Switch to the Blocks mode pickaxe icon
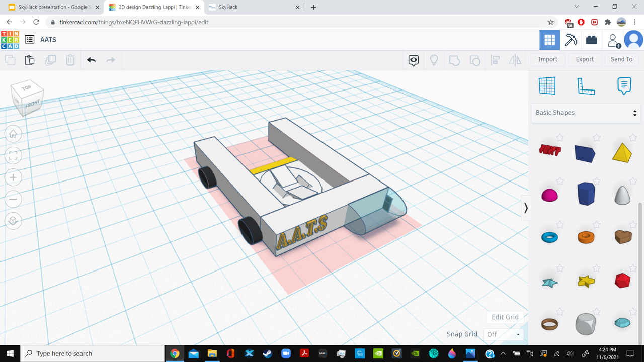Image resolution: width=644 pixels, height=362 pixels. click(x=571, y=40)
